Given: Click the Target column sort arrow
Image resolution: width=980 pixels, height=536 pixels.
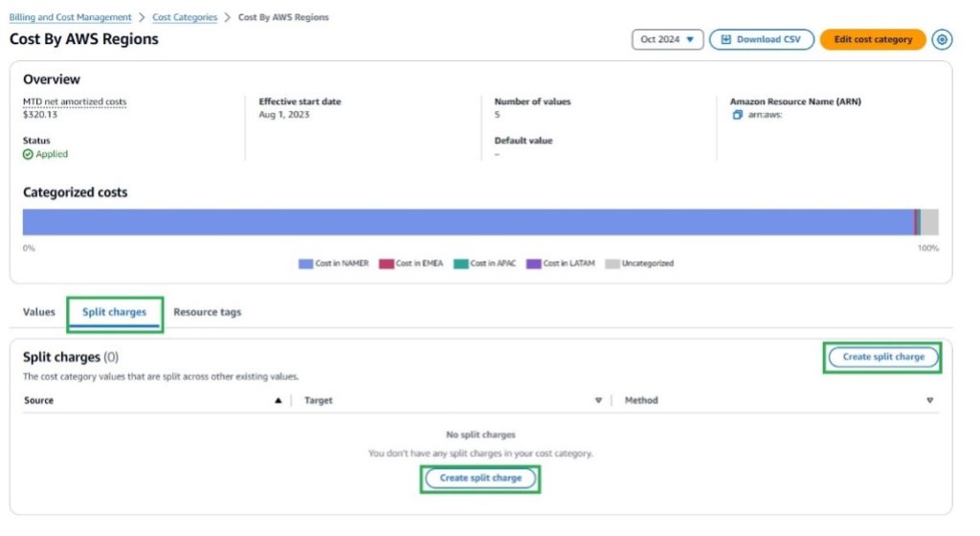Looking at the screenshot, I should click(598, 401).
